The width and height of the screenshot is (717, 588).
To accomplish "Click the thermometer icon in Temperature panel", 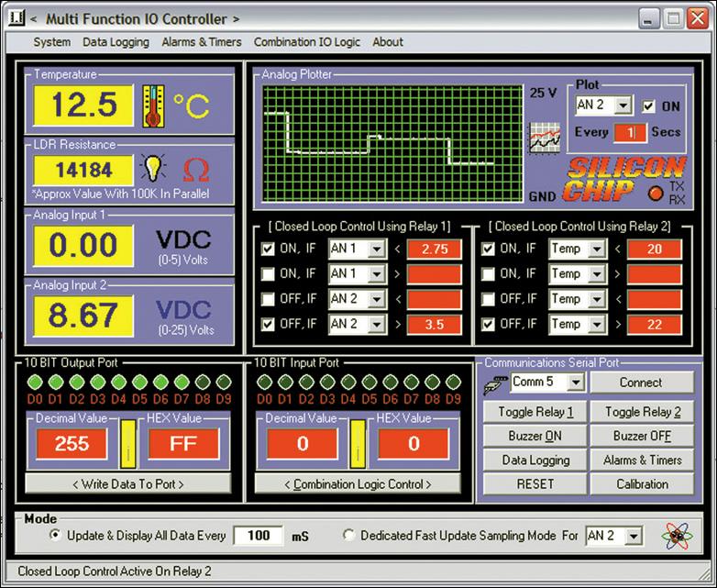I will pyautogui.click(x=153, y=106).
